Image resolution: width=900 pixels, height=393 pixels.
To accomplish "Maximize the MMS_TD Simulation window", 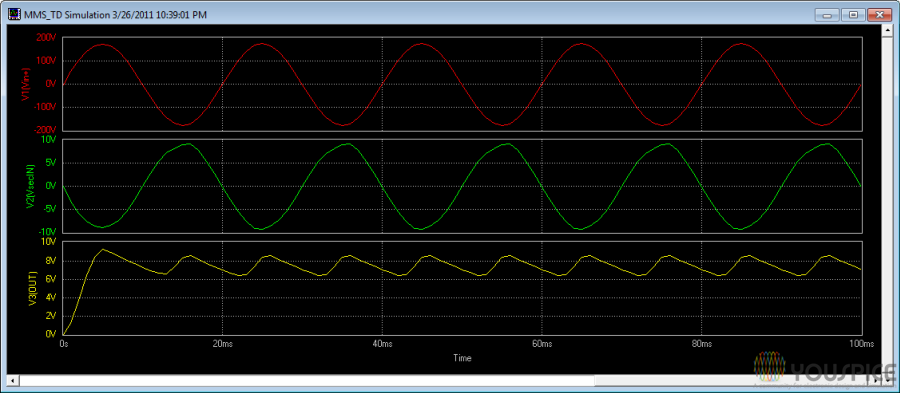I will pyautogui.click(x=853, y=15).
